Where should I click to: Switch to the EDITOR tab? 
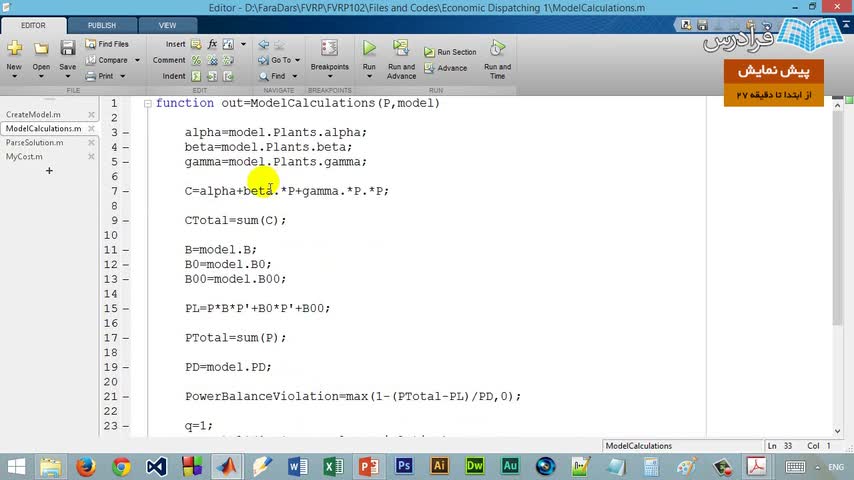(33, 26)
